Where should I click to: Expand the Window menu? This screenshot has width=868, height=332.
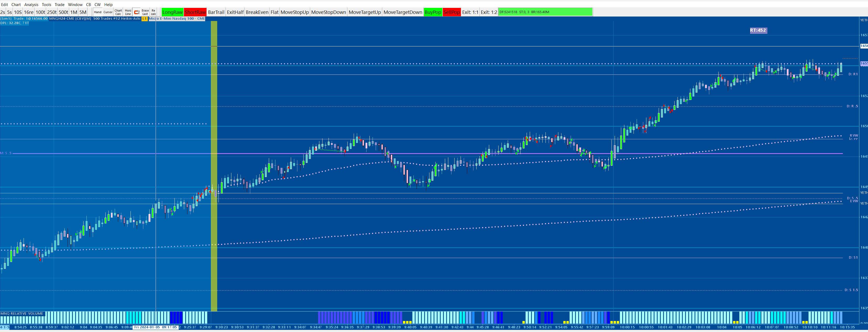(x=75, y=4)
